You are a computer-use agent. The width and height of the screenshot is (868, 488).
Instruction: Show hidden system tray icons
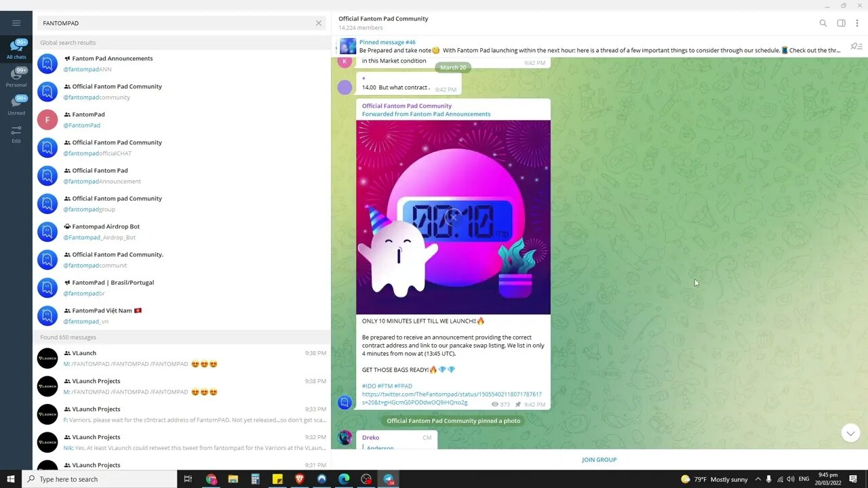click(758, 479)
